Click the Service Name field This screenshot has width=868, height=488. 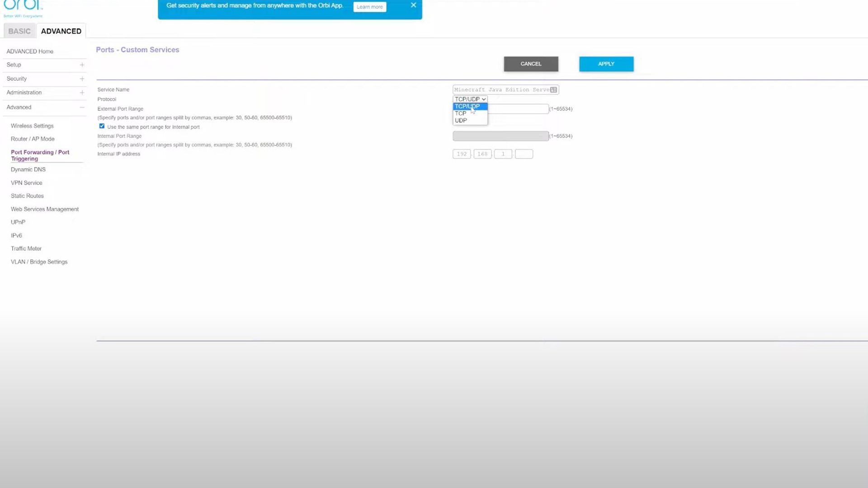505,90
